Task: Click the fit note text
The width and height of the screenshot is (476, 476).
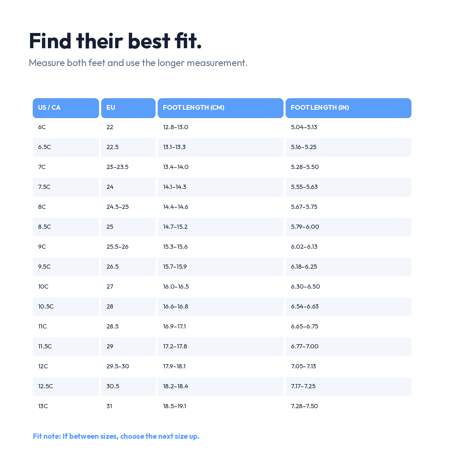Action: tap(116, 436)
